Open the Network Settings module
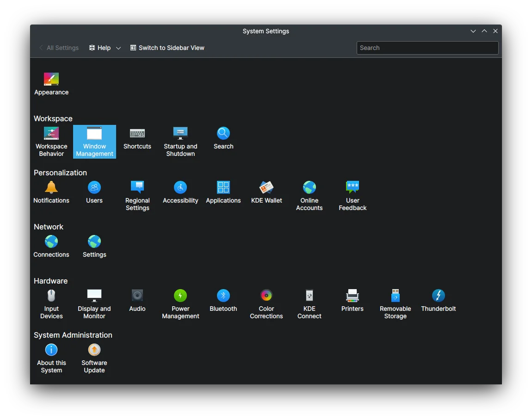 click(x=94, y=247)
